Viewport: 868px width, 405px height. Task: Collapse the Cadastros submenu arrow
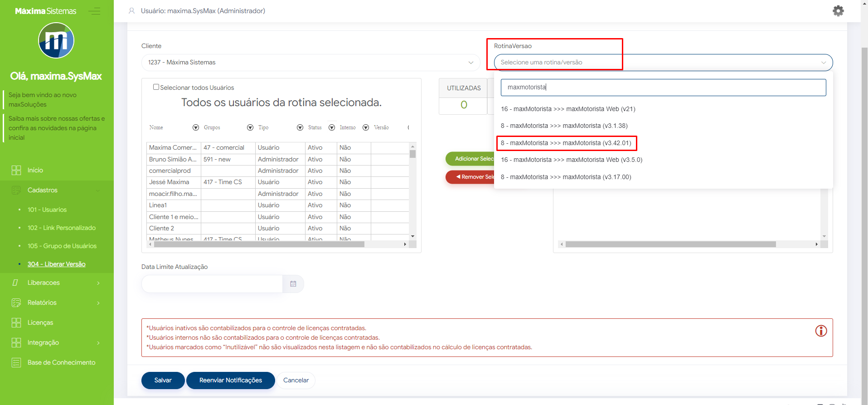coord(98,190)
